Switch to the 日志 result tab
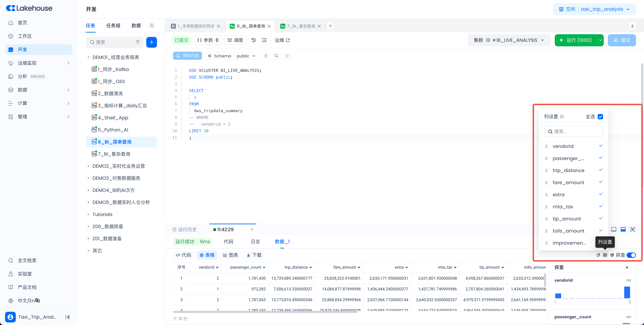 (x=255, y=241)
